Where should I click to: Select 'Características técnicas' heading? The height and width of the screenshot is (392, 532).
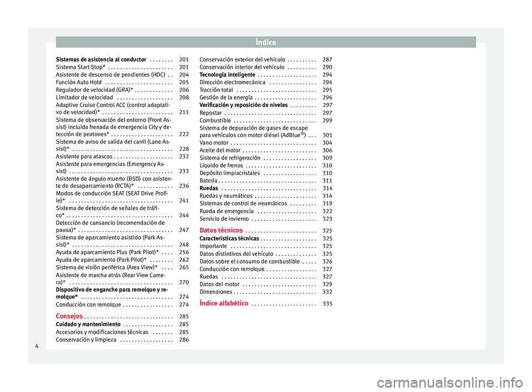[229, 239]
